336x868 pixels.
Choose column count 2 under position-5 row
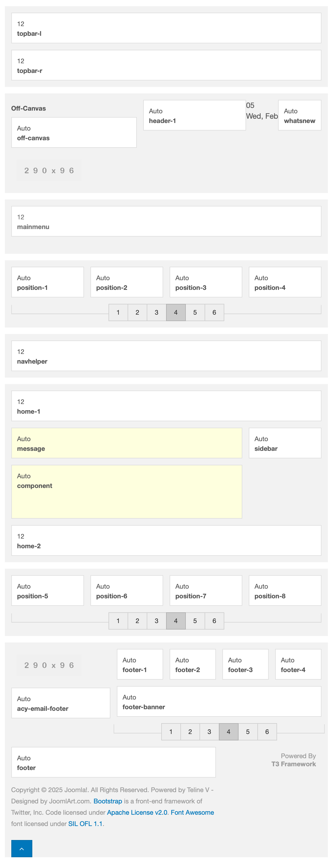pyautogui.click(x=137, y=621)
